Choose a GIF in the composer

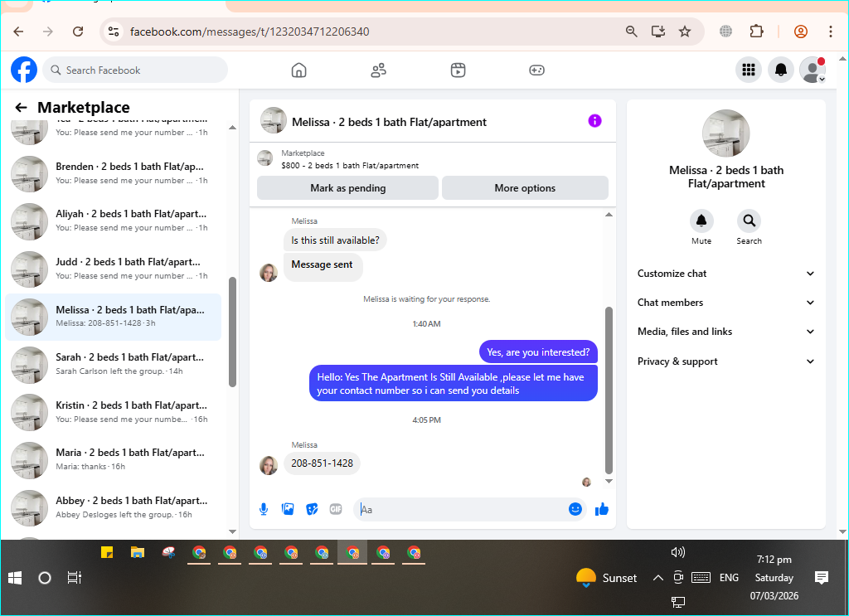pyautogui.click(x=336, y=509)
